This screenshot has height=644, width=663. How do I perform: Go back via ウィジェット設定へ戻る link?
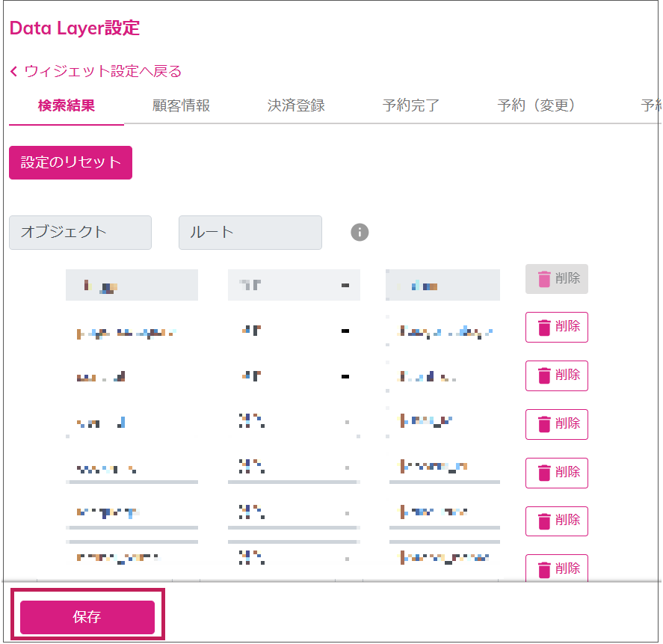(102, 72)
